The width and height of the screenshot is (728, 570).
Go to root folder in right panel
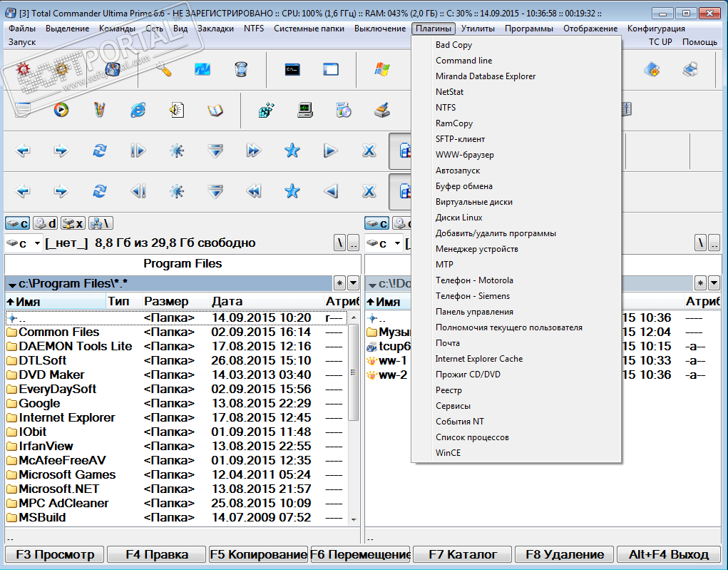click(x=701, y=243)
